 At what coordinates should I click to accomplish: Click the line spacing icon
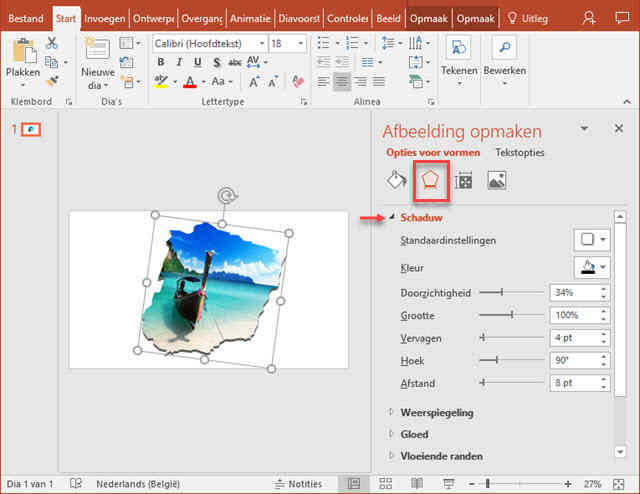pyautogui.click(x=388, y=43)
